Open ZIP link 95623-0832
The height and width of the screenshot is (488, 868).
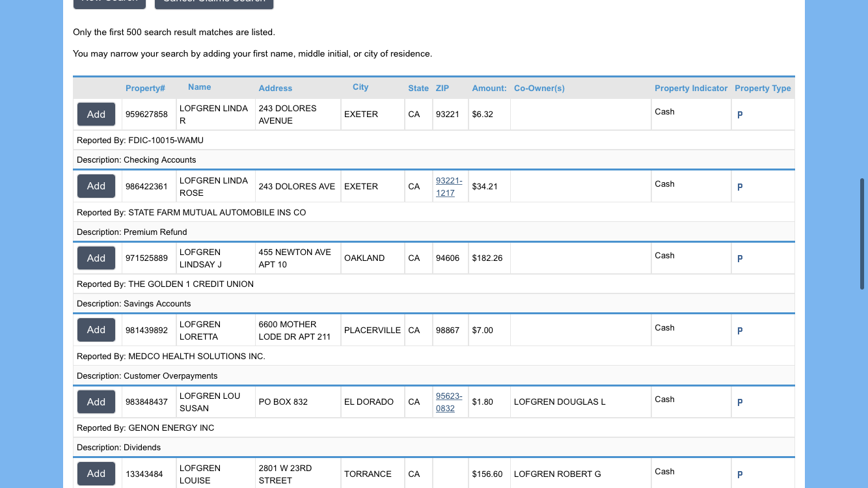[449, 402]
